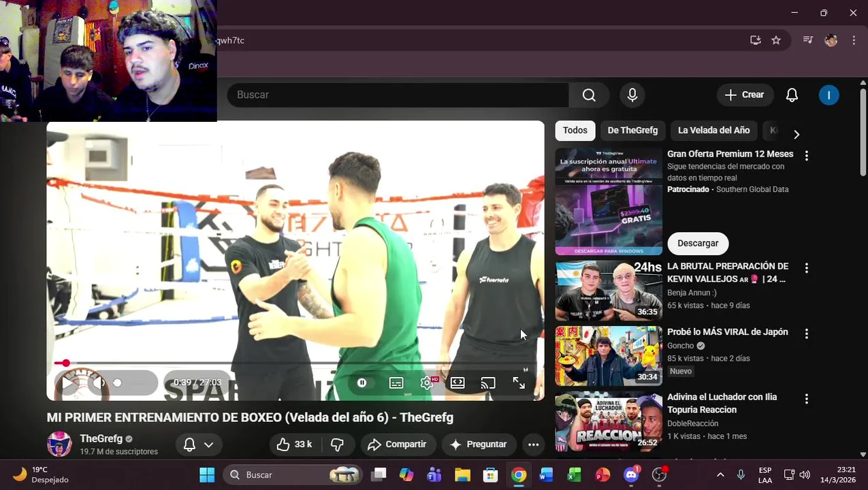The width and height of the screenshot is (868, 490).
Task: Open Excel from the taskbar
Action: (x=574, y=475)
